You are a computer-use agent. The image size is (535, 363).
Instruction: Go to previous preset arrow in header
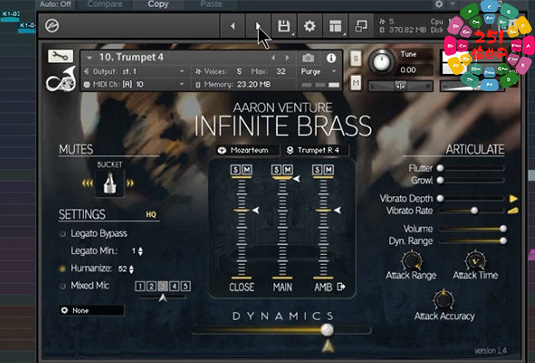coord(233,26)
